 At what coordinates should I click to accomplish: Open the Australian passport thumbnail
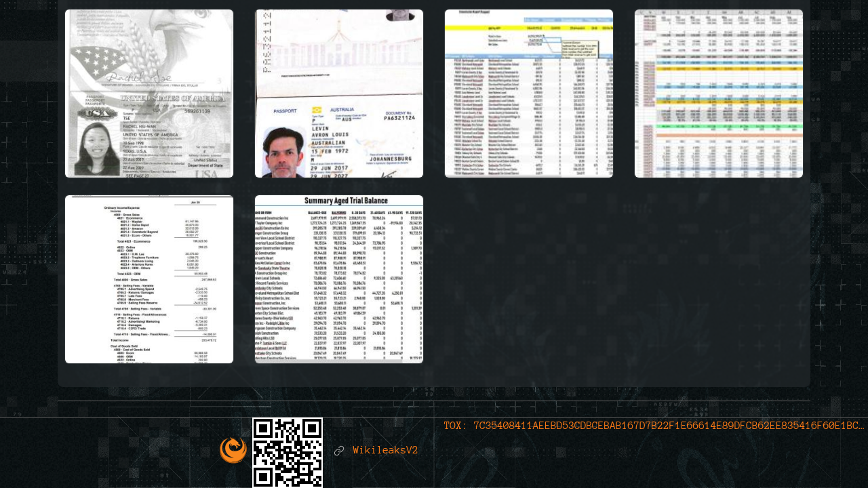coord(339,94)
